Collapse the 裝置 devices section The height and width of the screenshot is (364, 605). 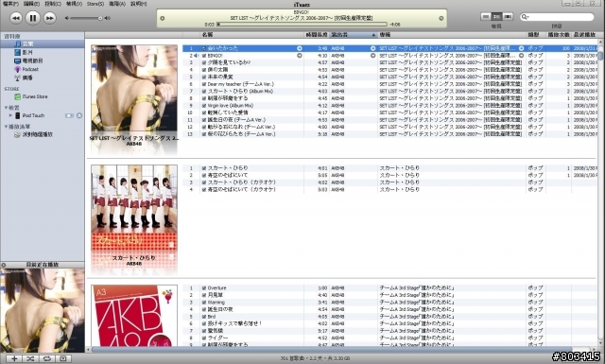pyautogui.click(x=6, y=108)
